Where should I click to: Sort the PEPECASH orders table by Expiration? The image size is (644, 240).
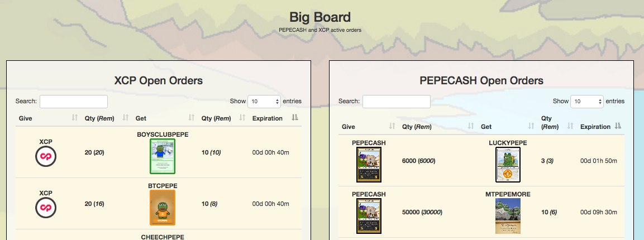coord(601,127)
